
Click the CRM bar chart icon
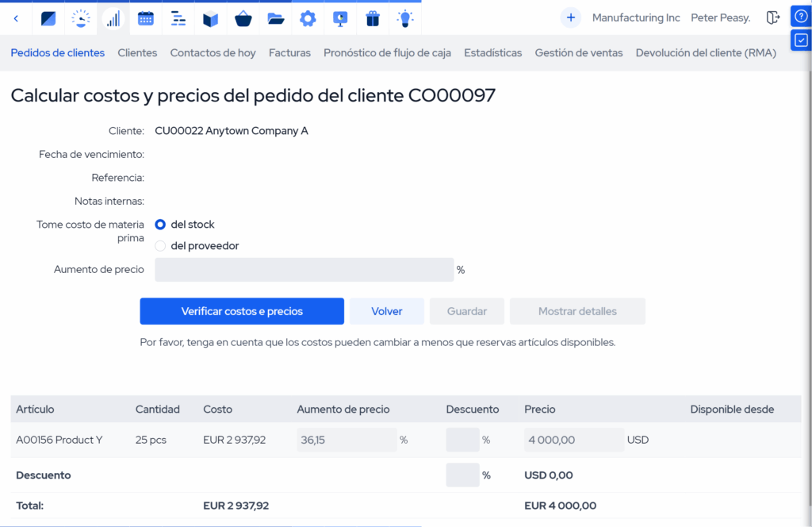coord(113,17)
